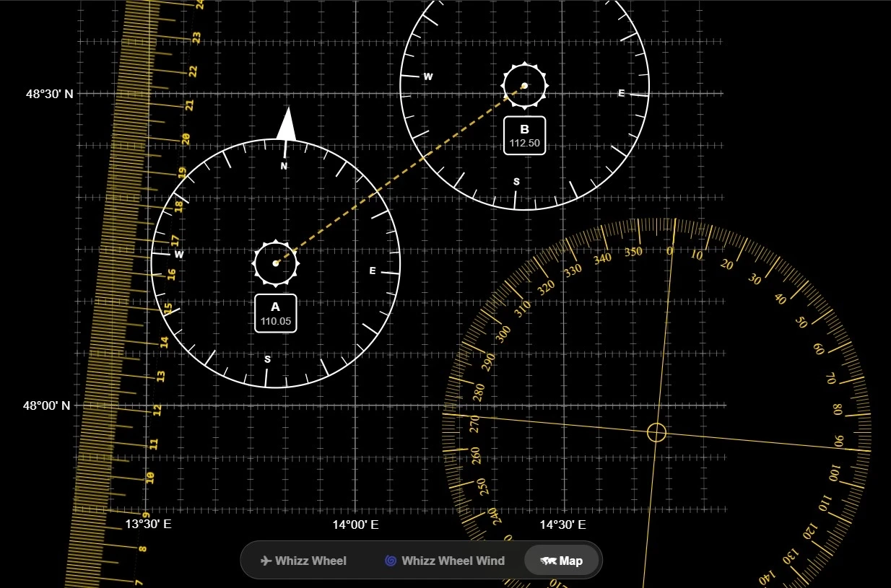Click the protractor center circle
This screenshot has width=891, height=588.
(656, 432)
